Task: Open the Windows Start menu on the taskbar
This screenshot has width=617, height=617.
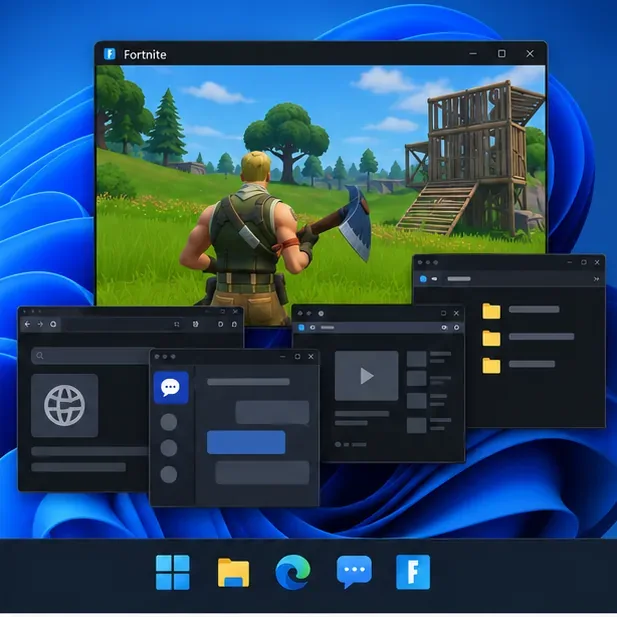Action: (172, 572)
